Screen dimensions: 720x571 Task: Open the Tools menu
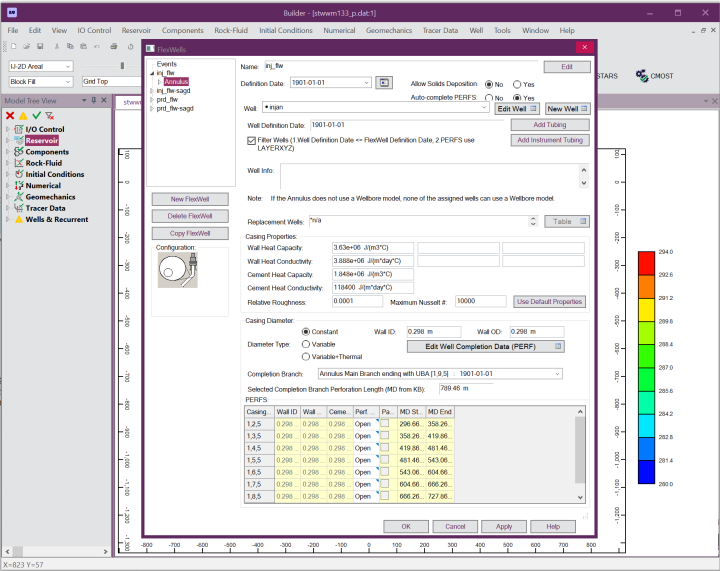tap(502, 30)
